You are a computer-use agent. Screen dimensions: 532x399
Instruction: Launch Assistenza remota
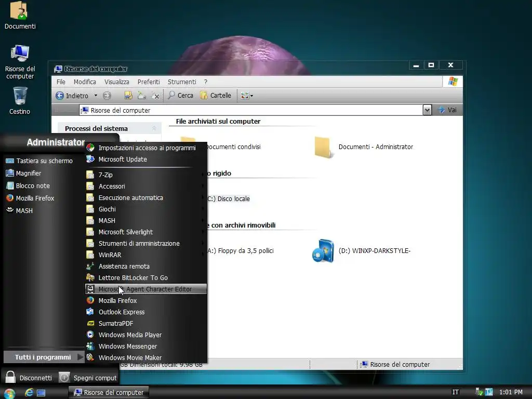(x=145, y=267)
